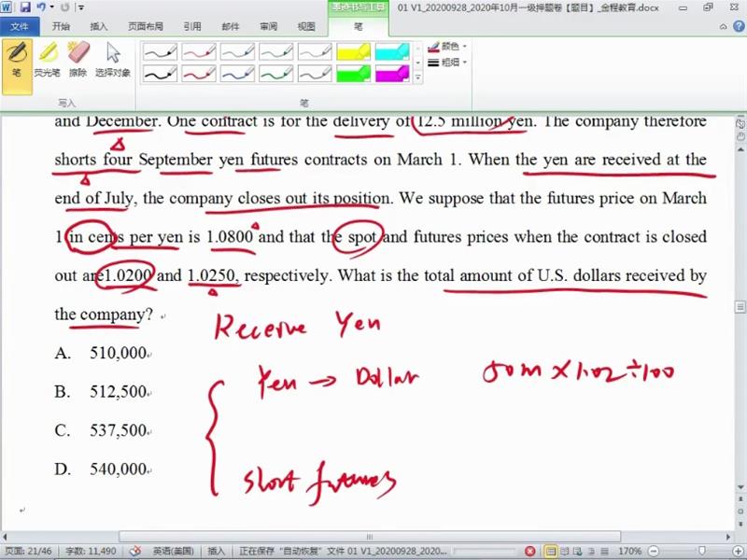Open word count 11,490 in status bar
Viewport: 747px width, 560px height.
coord(91,551)
